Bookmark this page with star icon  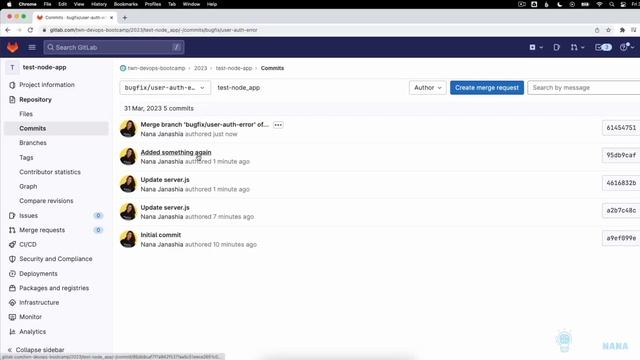pyautogui.click(x=609, y=30)
